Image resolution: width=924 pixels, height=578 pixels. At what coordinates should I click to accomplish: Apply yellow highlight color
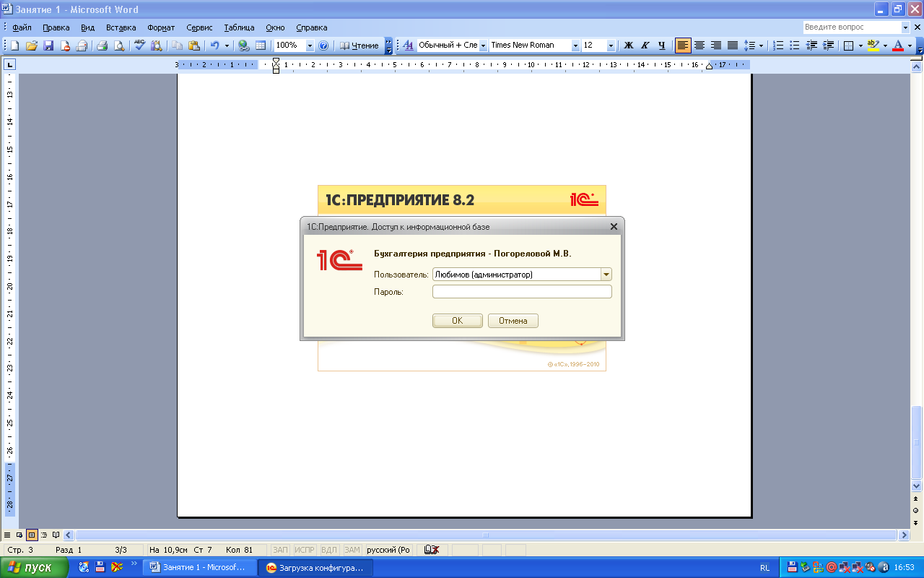[x=873, y=46]
